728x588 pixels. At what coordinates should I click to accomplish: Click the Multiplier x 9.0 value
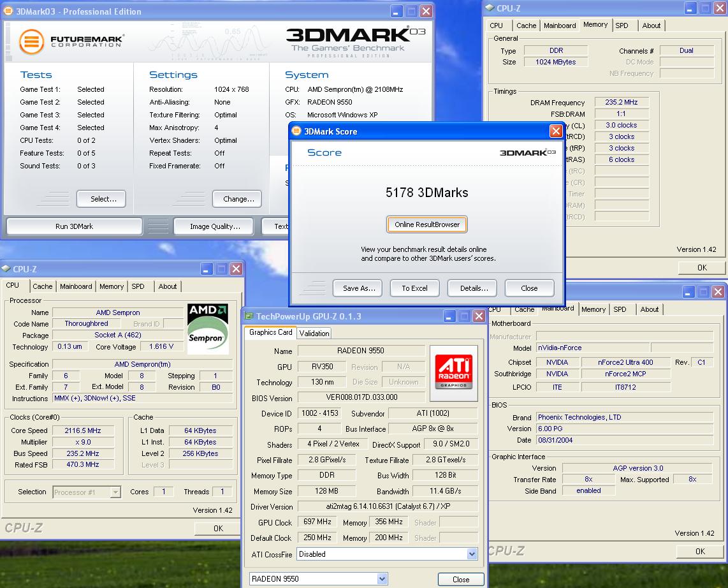coord(83,442)
